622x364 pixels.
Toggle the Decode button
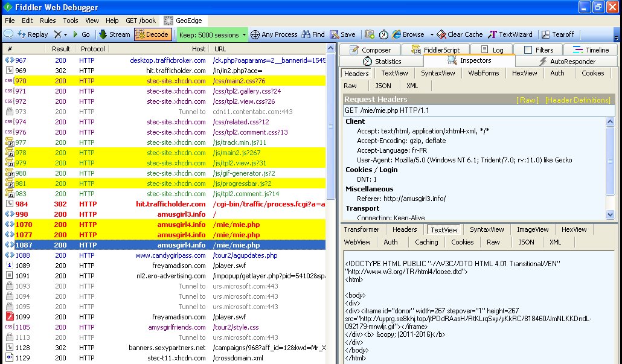tap(153, 34)
